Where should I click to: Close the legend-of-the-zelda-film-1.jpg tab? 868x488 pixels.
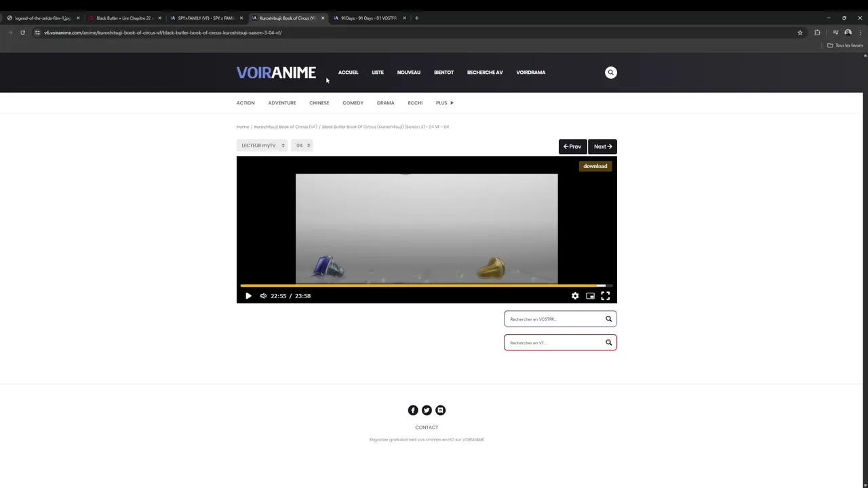point(78,18)
